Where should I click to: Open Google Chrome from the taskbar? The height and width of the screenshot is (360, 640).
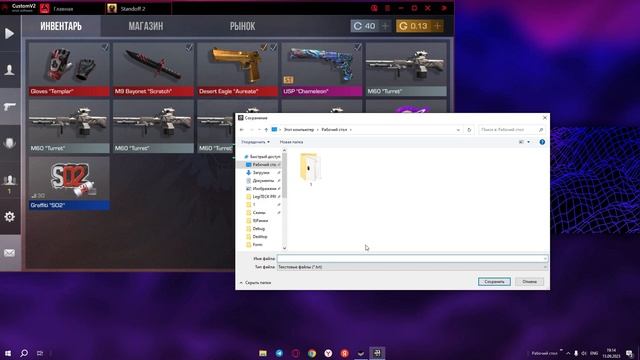pyautogui.click(x=312, y=353)
